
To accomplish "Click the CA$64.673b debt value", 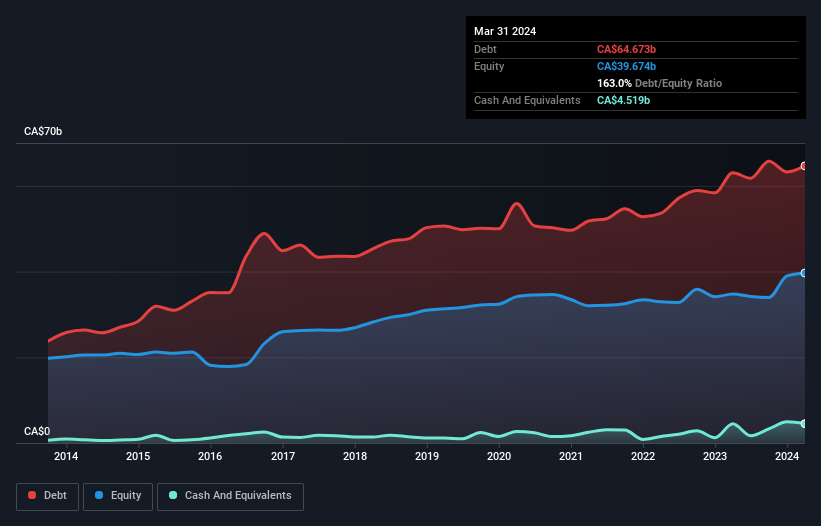I will coord(626,49).
